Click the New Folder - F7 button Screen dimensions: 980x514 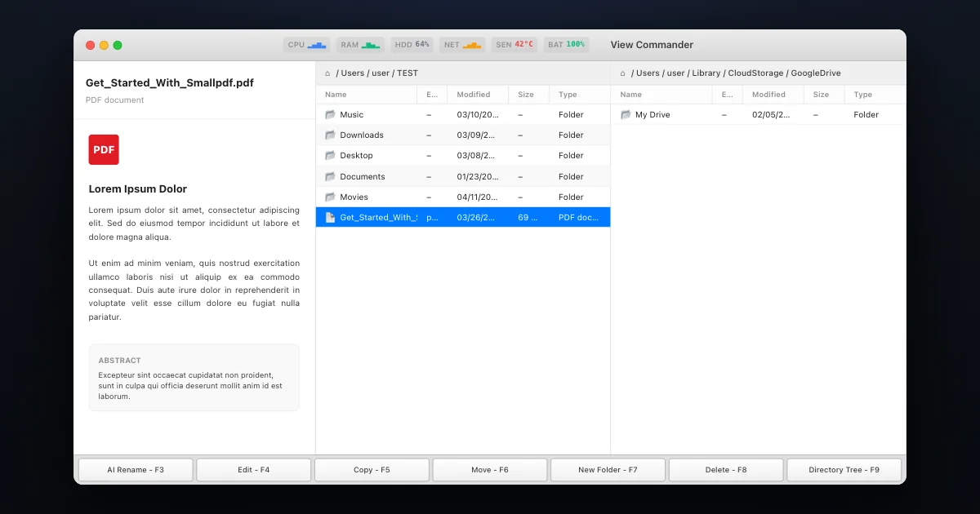(x=608, y=470)
